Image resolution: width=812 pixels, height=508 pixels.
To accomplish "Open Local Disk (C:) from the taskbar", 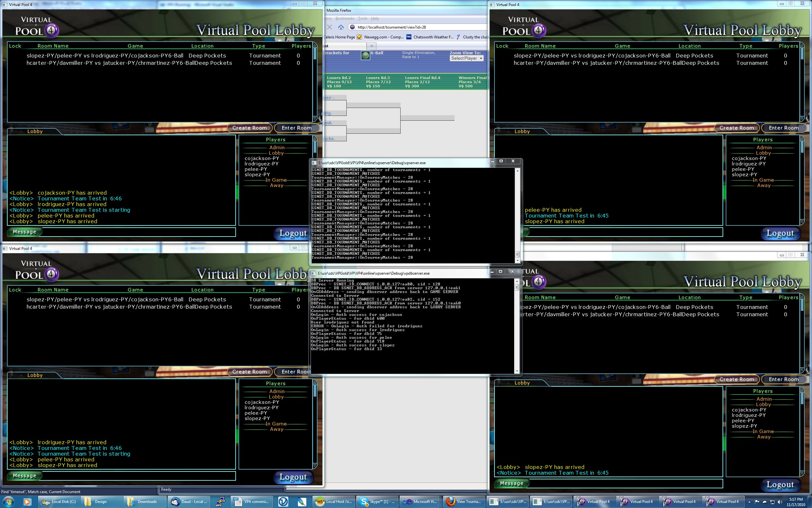I will [x=59, y=502].
